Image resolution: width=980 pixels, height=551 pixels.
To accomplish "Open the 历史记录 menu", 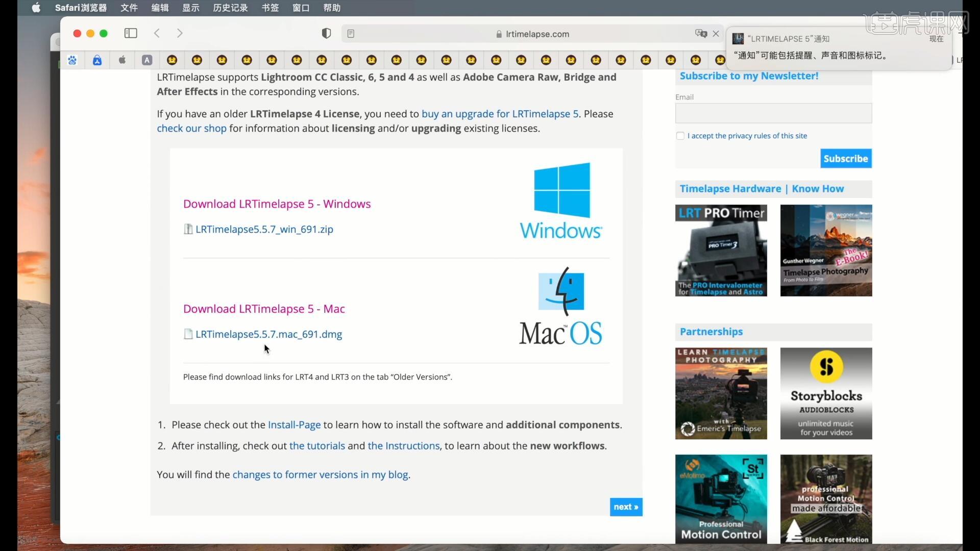I will tap(230, 8).
